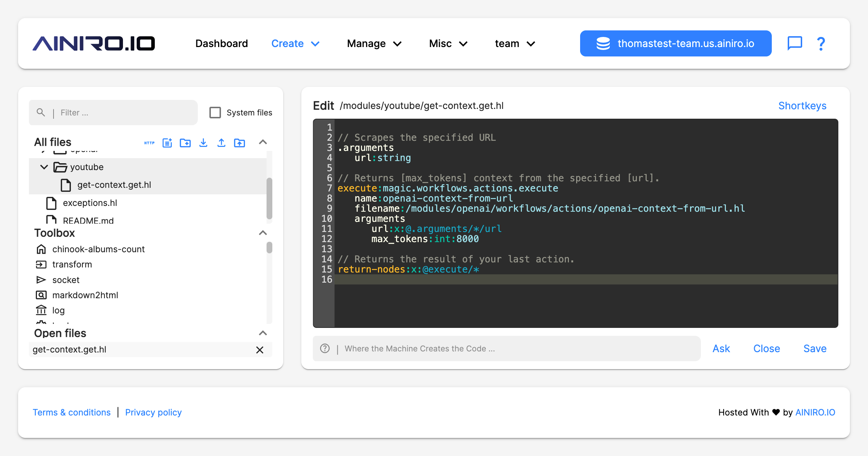This screenshot has width=868, height=456.
Task: Open the chat bubble icon in the header
Action: point(795,43)
